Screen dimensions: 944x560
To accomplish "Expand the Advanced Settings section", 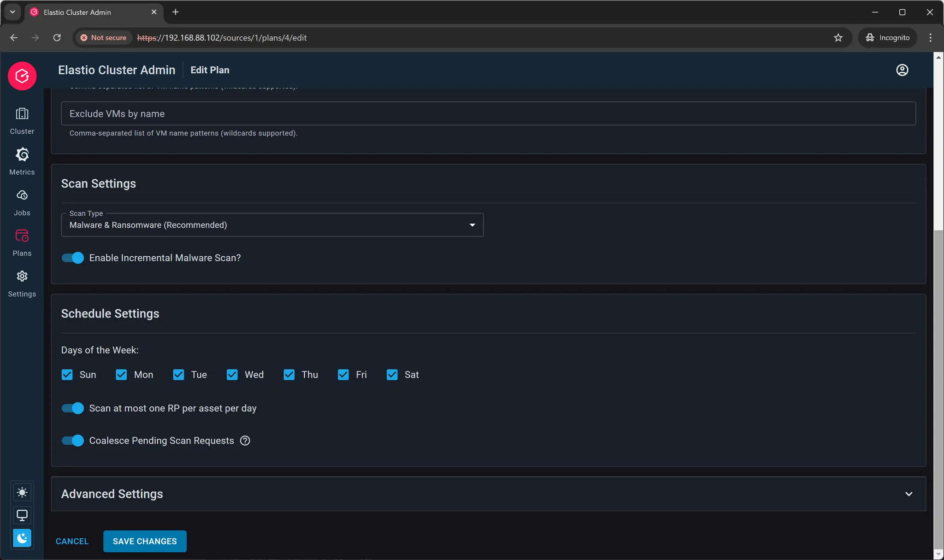I will [488, 494].
